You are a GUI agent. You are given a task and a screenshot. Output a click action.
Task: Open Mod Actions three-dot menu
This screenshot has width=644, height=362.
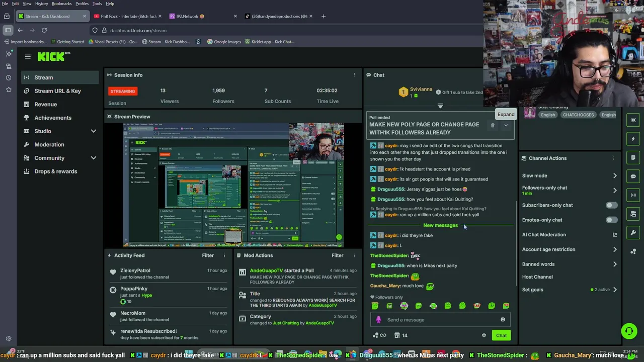(354, 255)
